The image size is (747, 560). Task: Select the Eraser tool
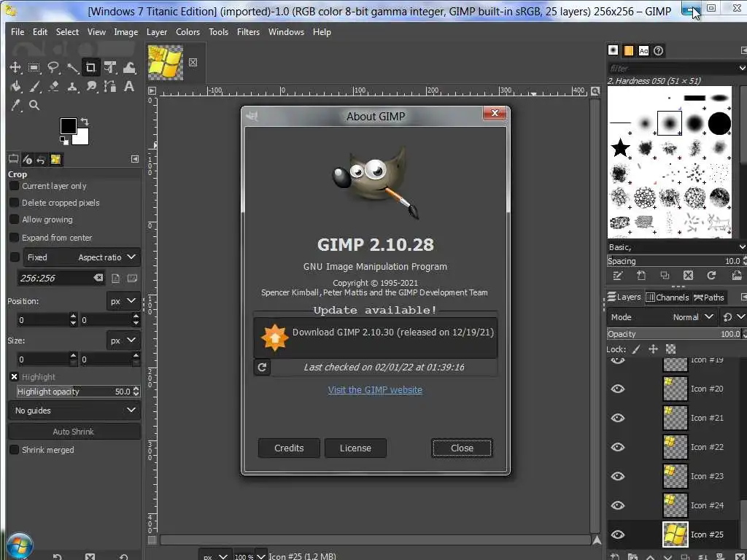pyautogui.click(x=53, y=86)
